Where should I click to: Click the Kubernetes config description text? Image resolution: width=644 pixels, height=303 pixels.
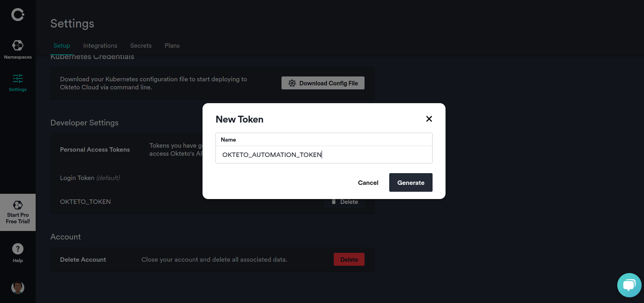click(154, 83)
